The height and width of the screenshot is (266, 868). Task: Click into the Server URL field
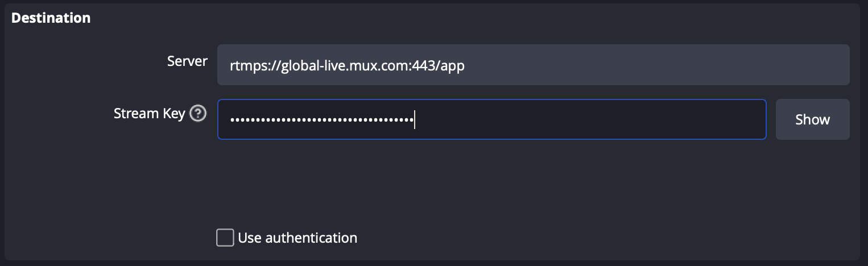click(533, 65)
